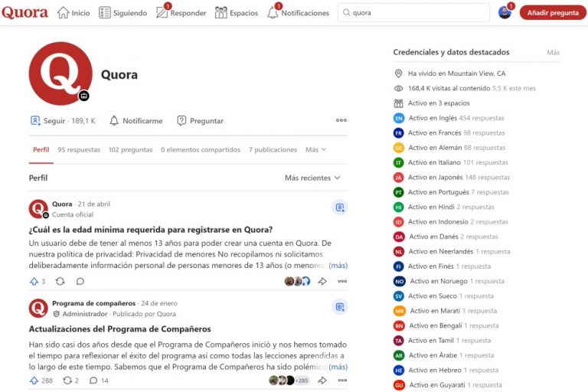Open Actualizaciones del Programa de Compañeros post

[120, 329]
